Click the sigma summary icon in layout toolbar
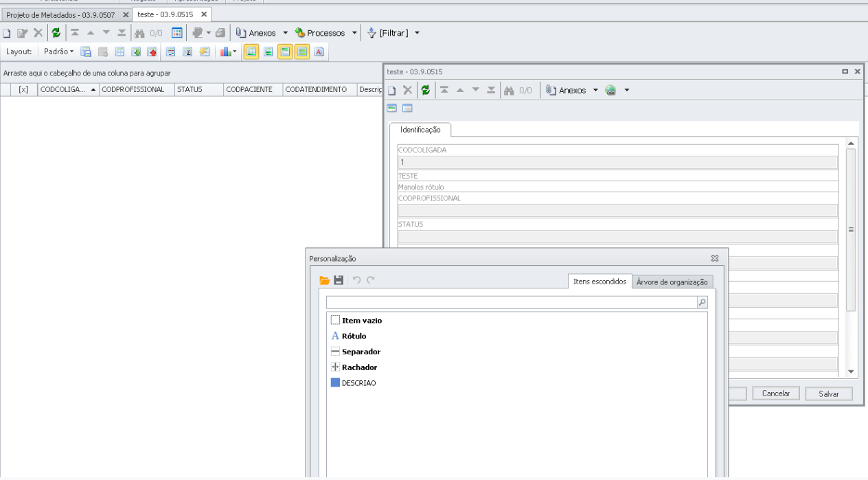Screen dimensions: 868x480 pyautogui.click(x=187, y=52)
